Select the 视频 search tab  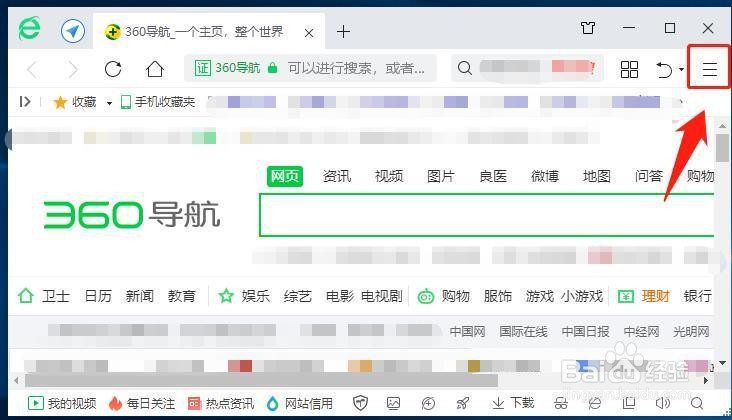pos(388,176)
